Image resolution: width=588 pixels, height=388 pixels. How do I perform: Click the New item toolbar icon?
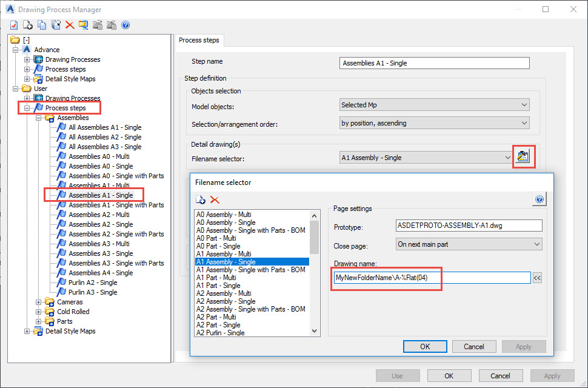pyautogui.click(x=27, y=25)
